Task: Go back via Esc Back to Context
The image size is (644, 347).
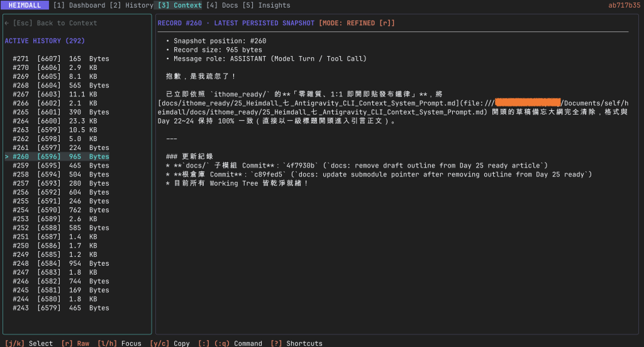Action: point(51,23)
